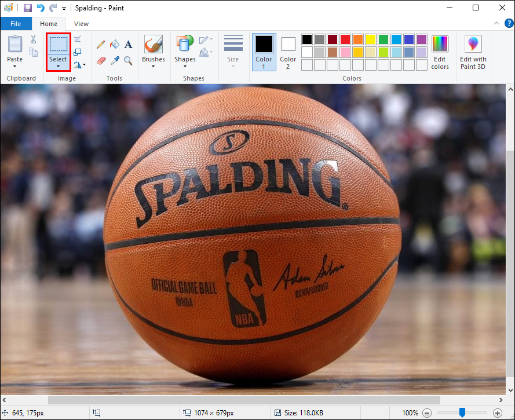This screenshot has height=420, width=515.
Task: Open the Select dropdown arrow
Action: pyautogui.click(x=58, y=67)
